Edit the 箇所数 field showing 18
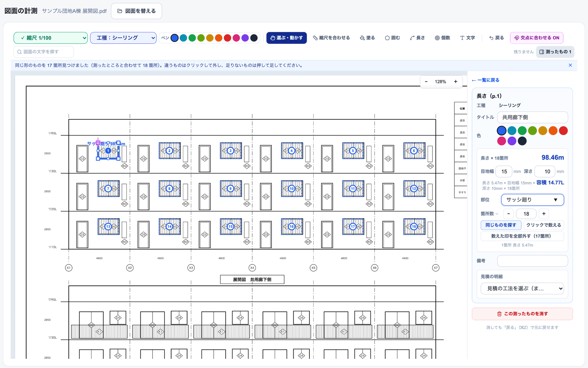 (x=526, y=214)
